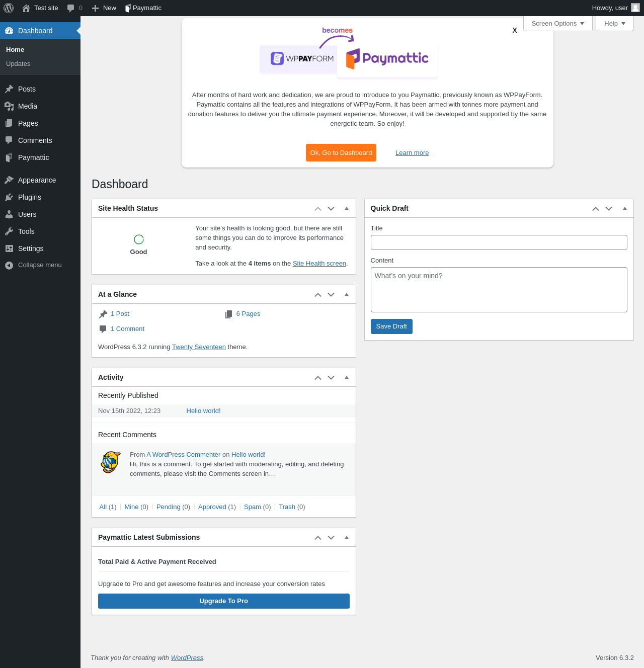The height and width of the screenshot is (668, 644).
Task: Click the Settings sliders icon
Action: (x=9, y=248)
